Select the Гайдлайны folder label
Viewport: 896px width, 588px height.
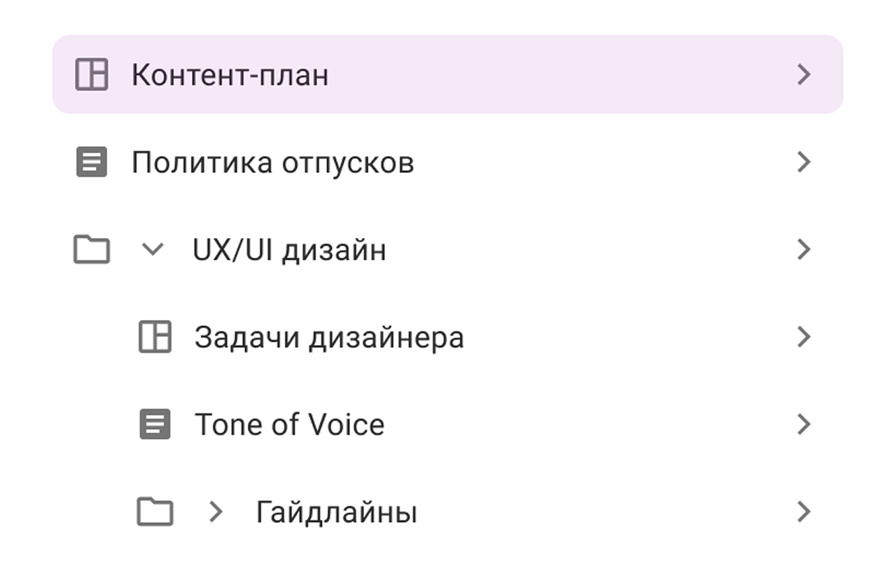(337, 512)
